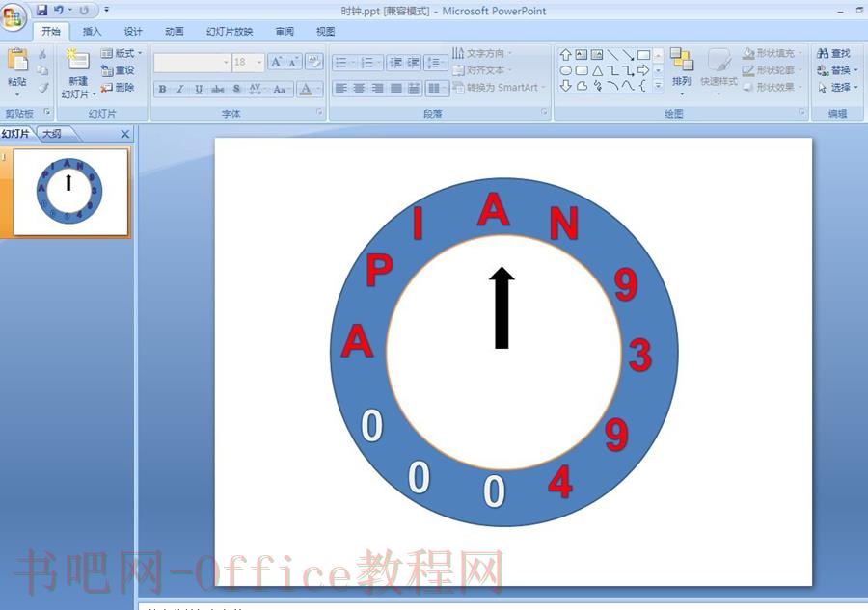Click the Reset (重设) slide button
Viewport: 868px width, 610px height.
118,70
